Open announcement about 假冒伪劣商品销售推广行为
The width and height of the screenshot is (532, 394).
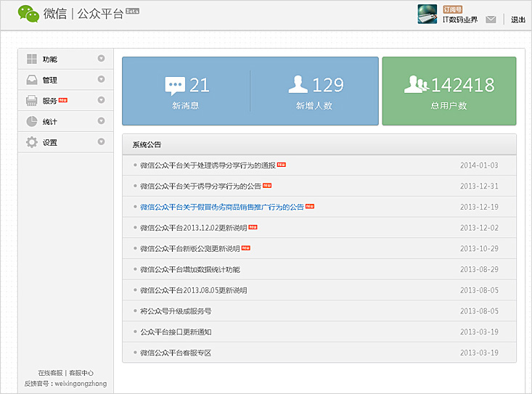click(x=222, y=207)
